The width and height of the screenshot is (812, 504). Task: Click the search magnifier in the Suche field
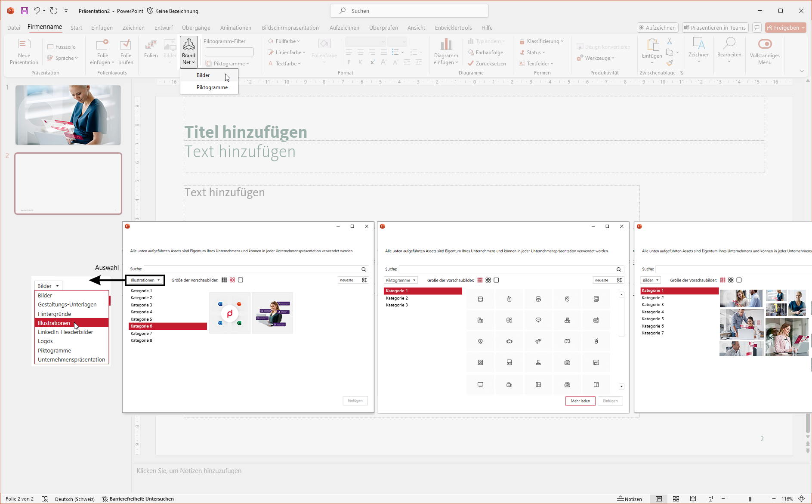pyautogui.click(x=364, y=269)
